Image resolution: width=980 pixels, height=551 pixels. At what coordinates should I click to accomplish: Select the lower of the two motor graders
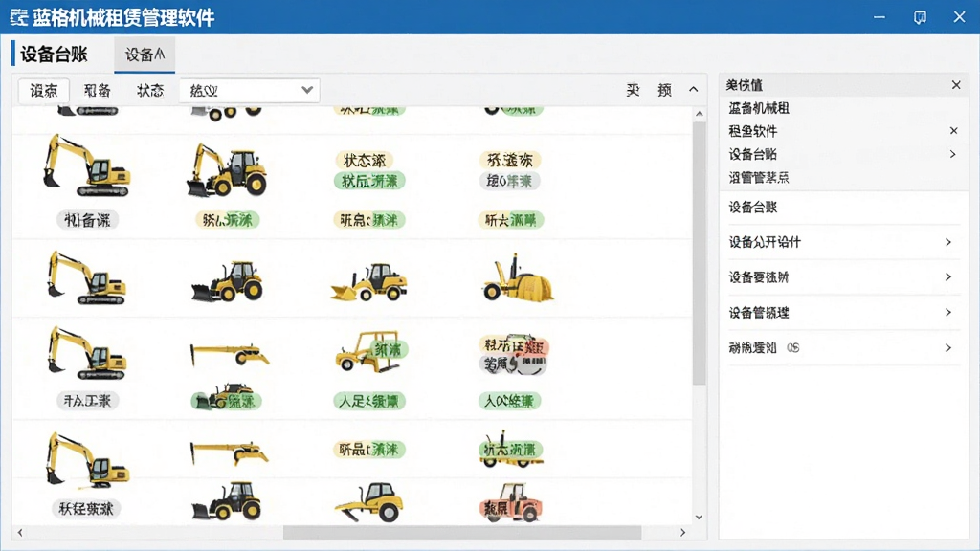point(230,453)
